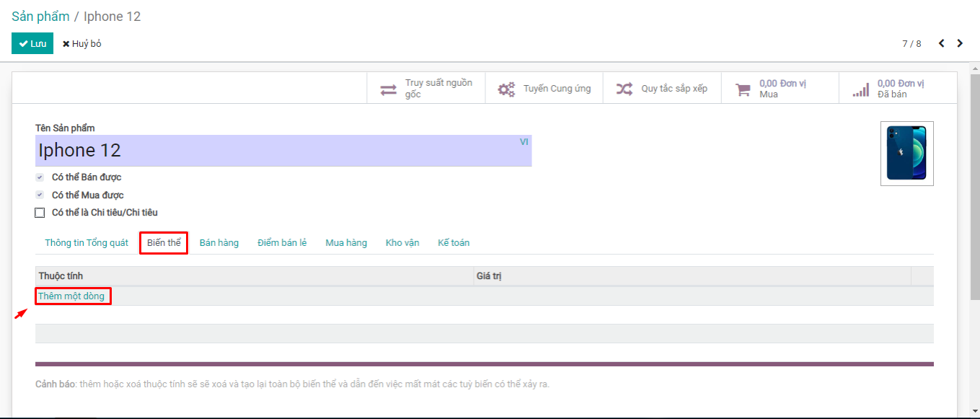Click the shuffle icon for putaway rules
Screen dimensions: 980x419
(x=624, y=89)
